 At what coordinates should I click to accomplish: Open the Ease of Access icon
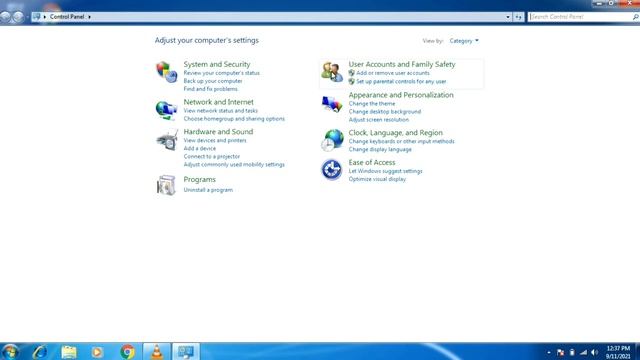tap(331, 169)
